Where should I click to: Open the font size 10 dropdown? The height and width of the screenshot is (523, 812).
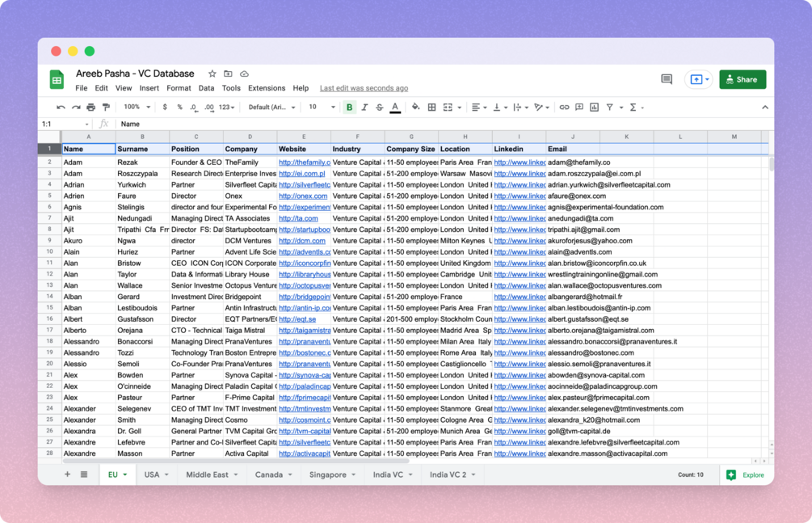tap(322, 108)
